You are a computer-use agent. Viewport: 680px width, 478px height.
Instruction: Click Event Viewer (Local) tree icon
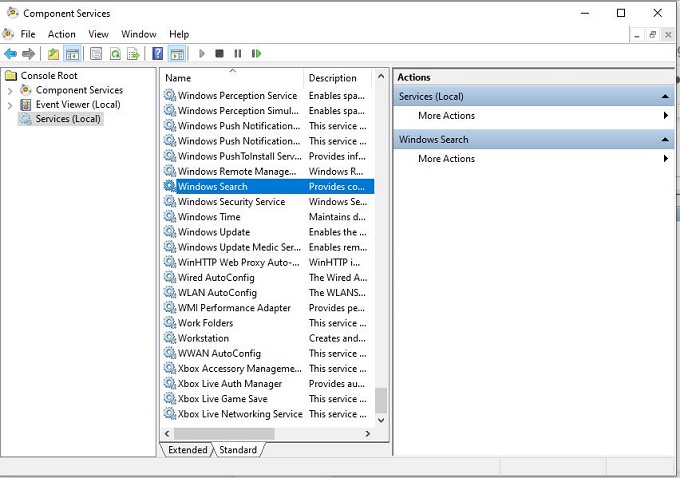coord(26,105)
